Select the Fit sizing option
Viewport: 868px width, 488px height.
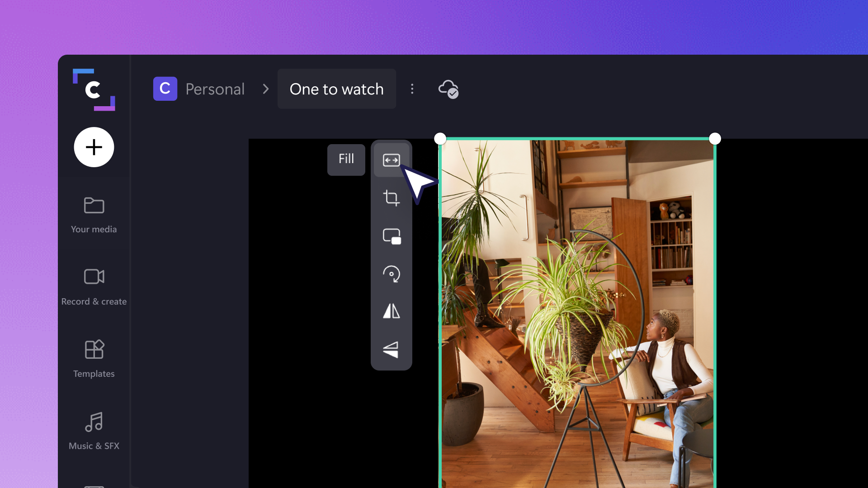point(392,160)
